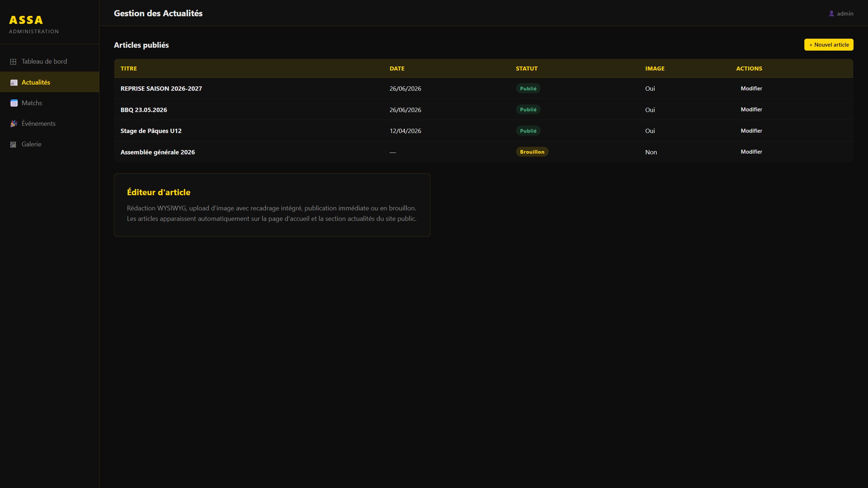This screenshot has width=868, height=488.
Task: Click the Galerie picture icon
Action: coord(13,144)
